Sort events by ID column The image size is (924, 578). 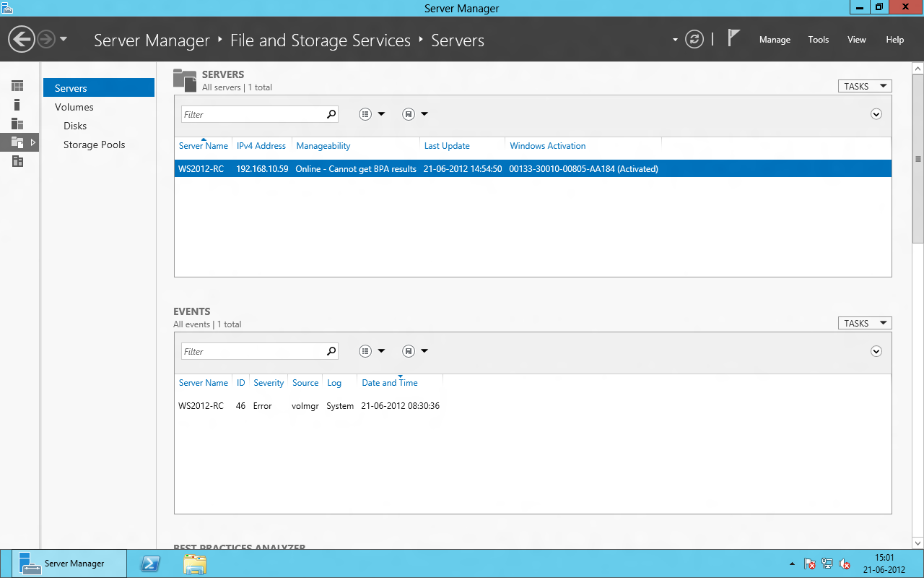[x=241, y=383]
